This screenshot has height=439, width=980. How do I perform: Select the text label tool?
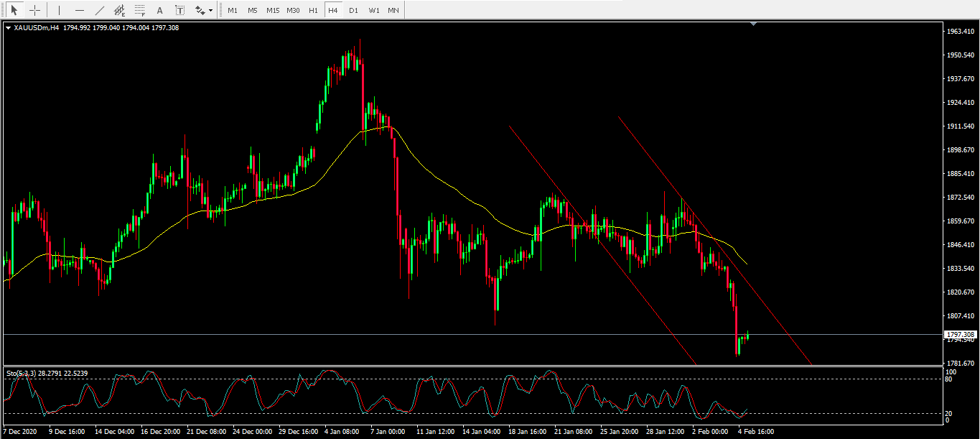coord(179,11)
